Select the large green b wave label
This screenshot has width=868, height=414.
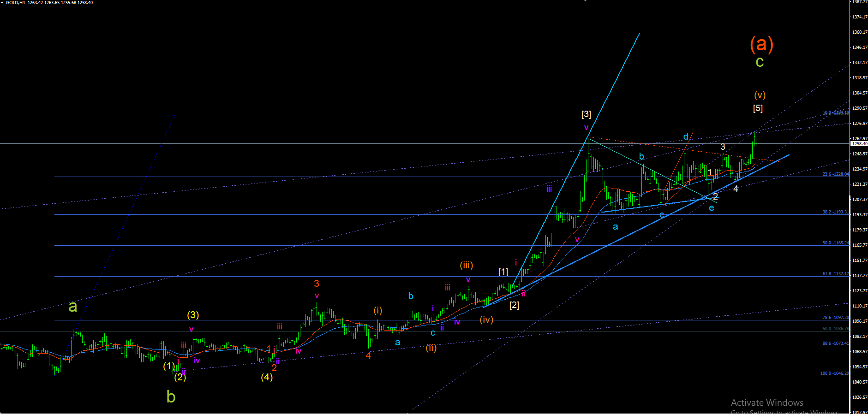coord(171,396)
